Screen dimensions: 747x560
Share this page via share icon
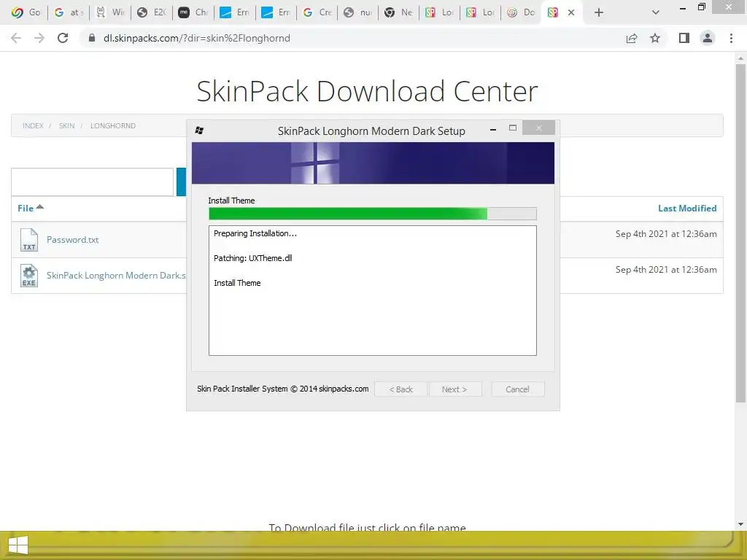tap(632, 38)
